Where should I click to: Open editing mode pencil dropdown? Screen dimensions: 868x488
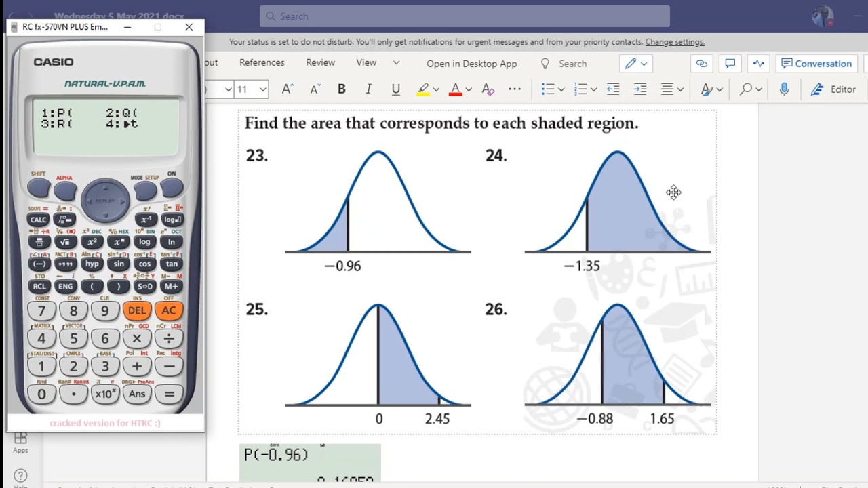click(637, 64)
